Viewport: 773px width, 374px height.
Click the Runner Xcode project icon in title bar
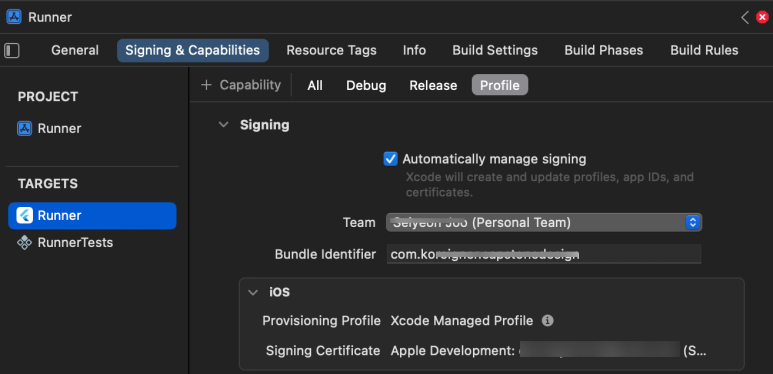14,17
